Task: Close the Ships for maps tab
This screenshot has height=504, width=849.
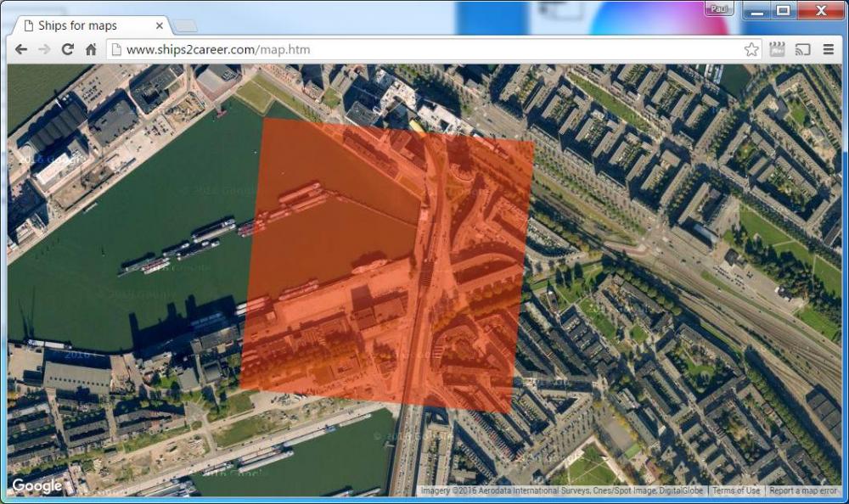Action: (160, 25)
